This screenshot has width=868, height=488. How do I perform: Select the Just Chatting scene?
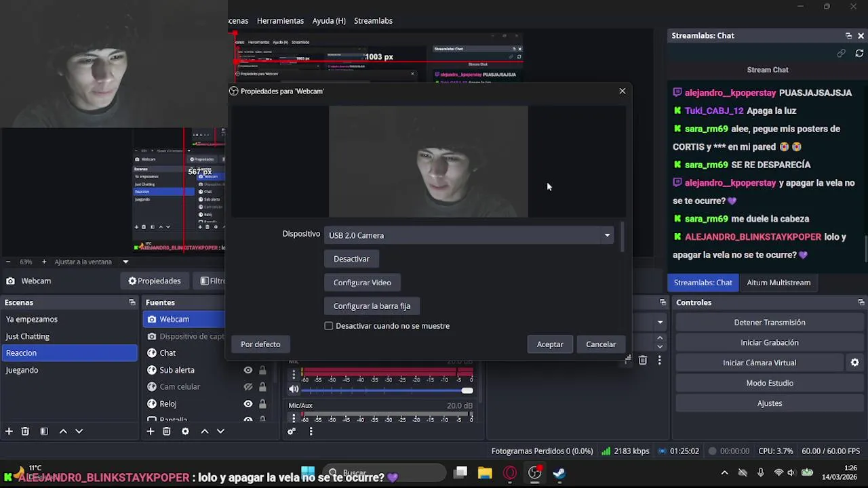70,336
